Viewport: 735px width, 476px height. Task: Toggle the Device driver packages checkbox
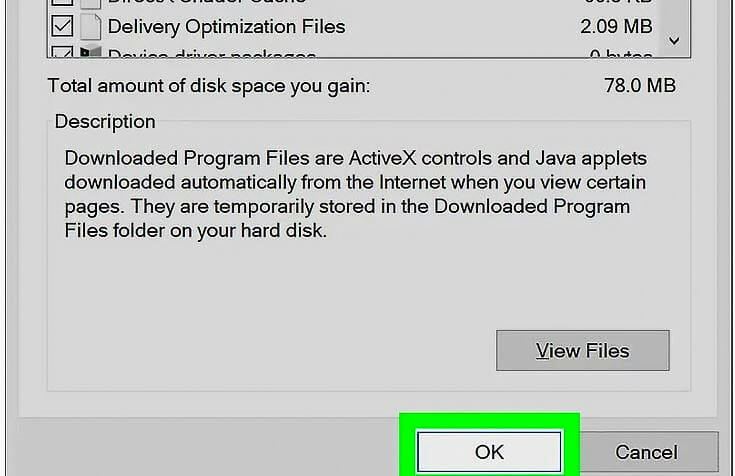[62, 52]
